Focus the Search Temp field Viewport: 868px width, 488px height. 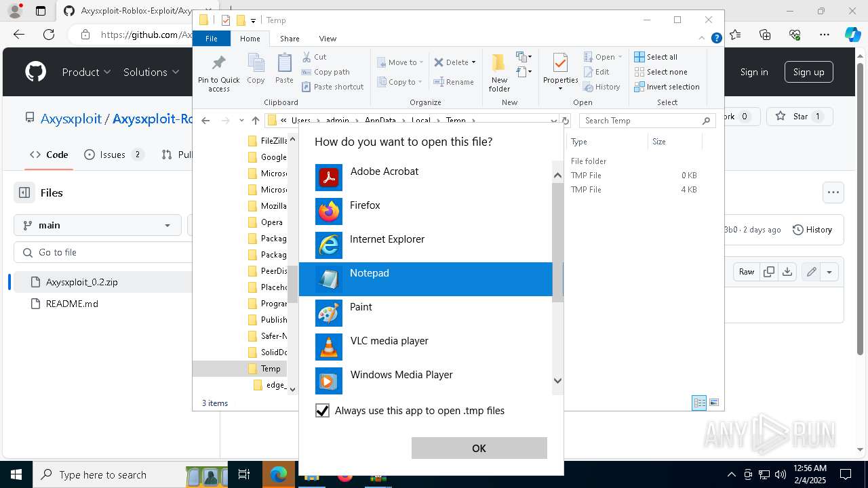pos(647,121)
